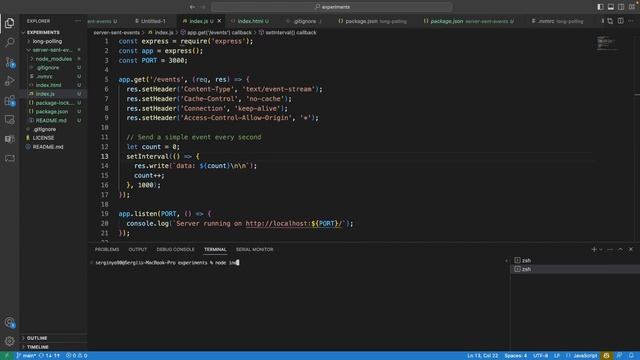Open package.json in the file tree
The image size is (640, 360).
point(51,111)
